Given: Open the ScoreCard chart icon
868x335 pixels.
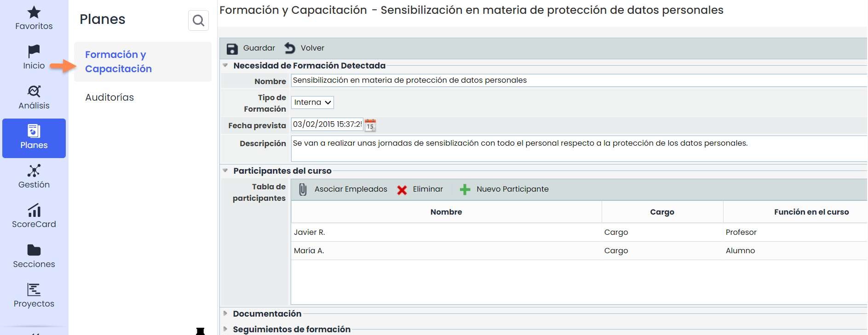Looking at the screenshot, I should tap(34, 211).
